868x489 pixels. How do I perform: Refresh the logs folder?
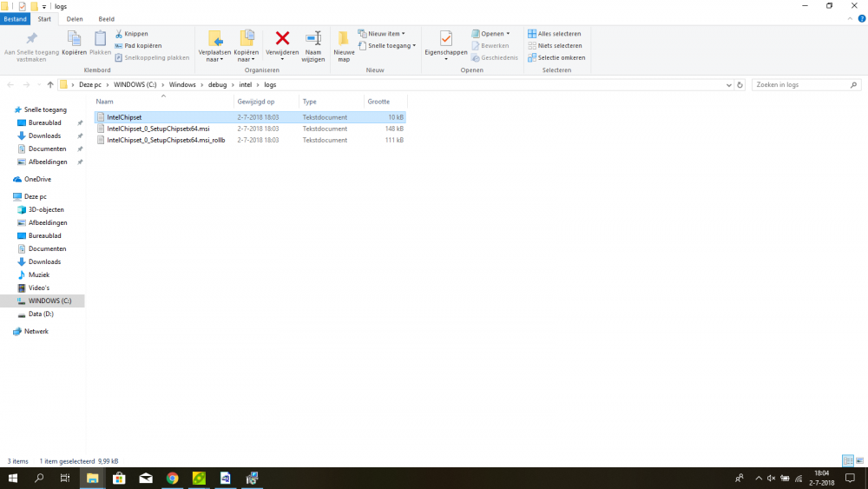pos(740,85)
